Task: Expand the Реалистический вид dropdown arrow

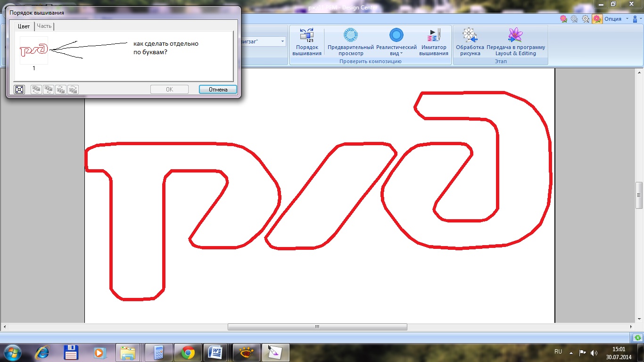Action: pyautogui.click(x=401, y=54)
